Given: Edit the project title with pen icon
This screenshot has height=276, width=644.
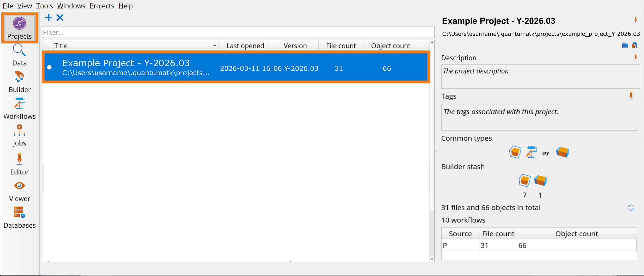Looking at the screenshot, I should click(x=635, y=20).
